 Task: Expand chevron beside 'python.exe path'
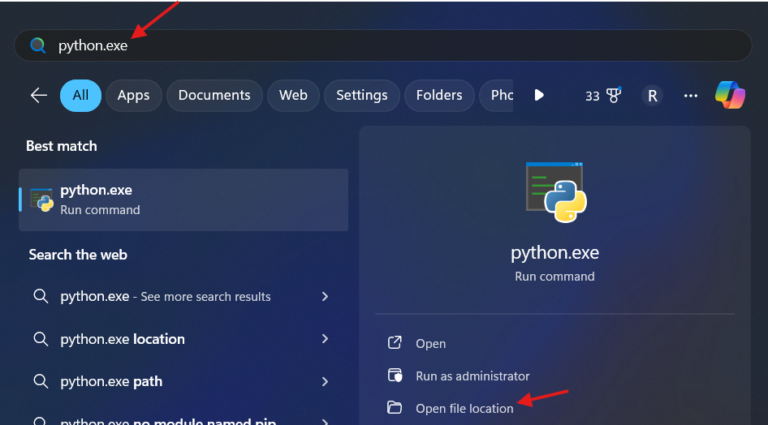click(x=325, y=381)
